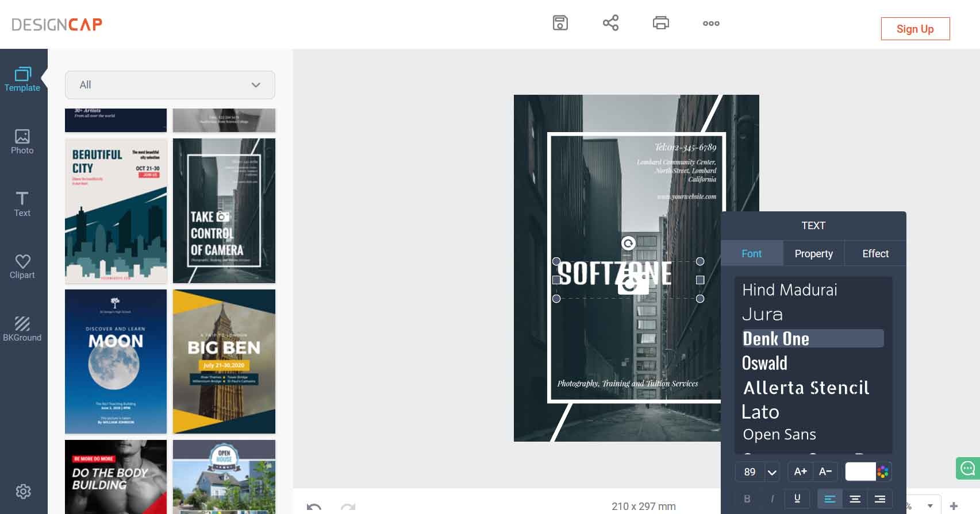Open the Photo sidebar panel
Image resolution: width=980 pixels, height=514 pixels.
22,142
